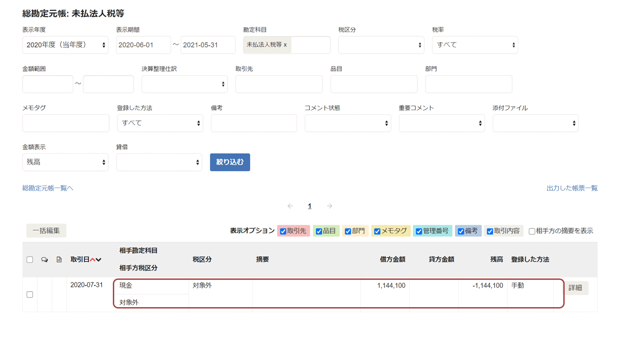
Task: Click the 1,144,100 debit amount
Action: click(x=391, y=286)
